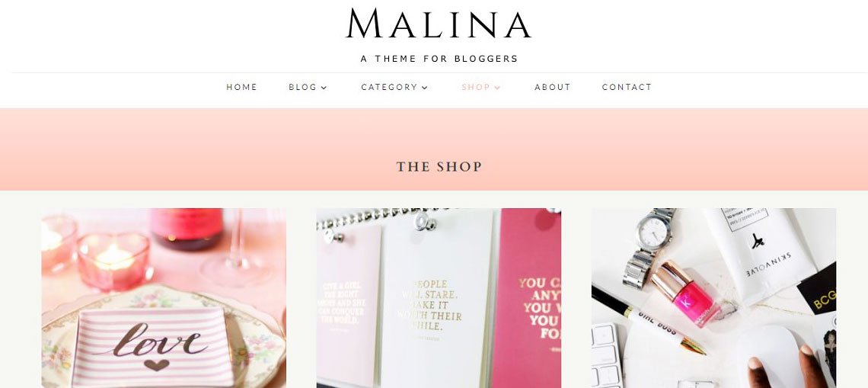Click the heart-shaped candle holder
The image size is (868, 388).
(x=114, y=261)
